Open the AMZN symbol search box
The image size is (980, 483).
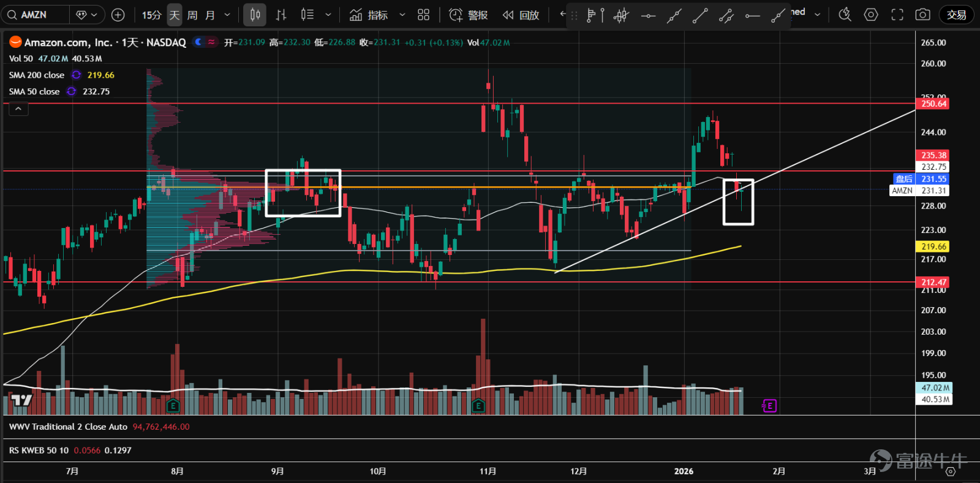click(x=35, y=15)
